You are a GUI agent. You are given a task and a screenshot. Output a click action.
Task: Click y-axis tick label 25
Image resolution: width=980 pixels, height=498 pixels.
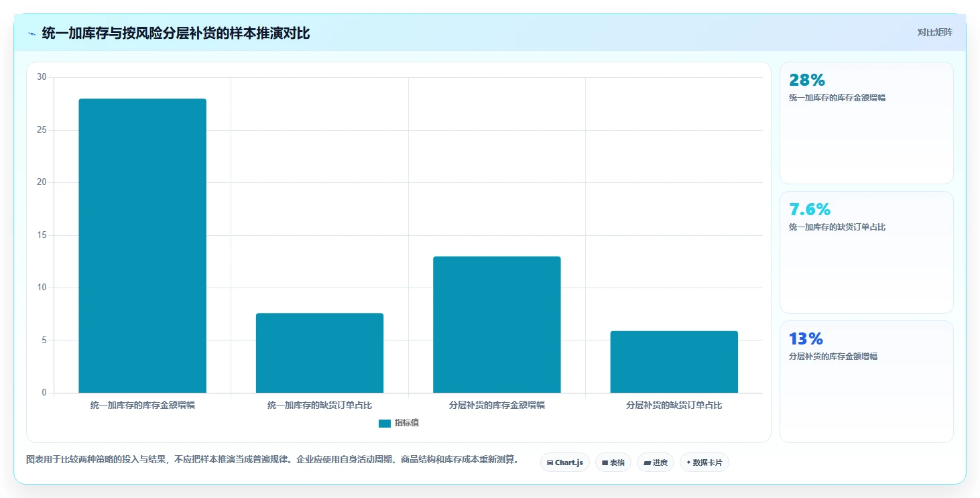coord(42,130)
